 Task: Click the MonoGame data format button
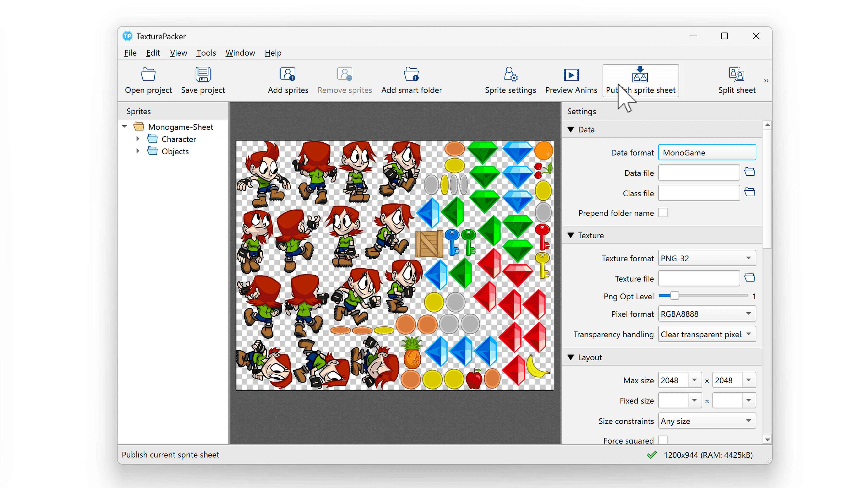(x=707, y=152)
